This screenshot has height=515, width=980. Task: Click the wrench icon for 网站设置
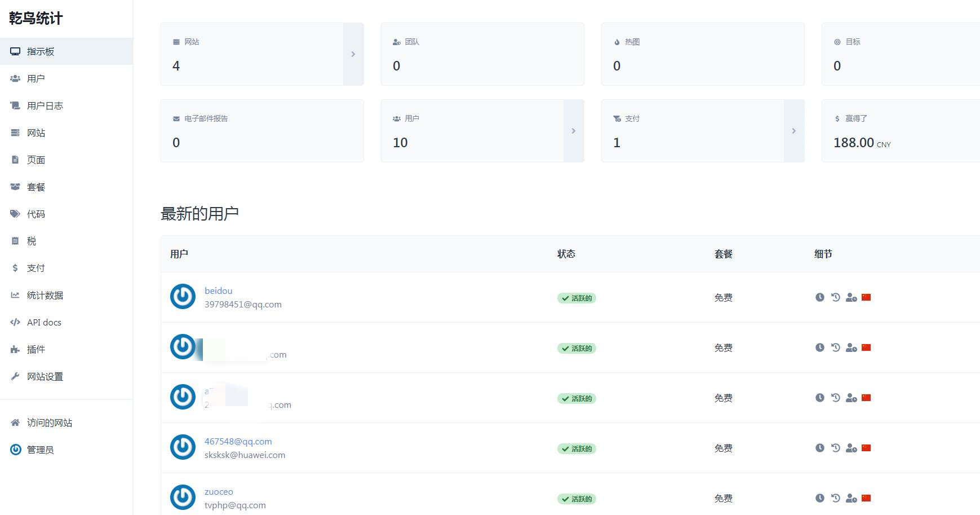[15, 376]
